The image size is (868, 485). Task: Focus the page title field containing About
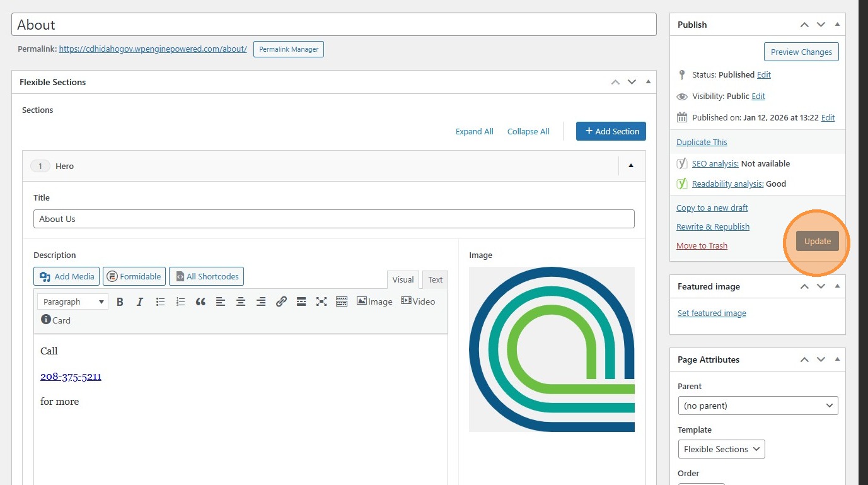tap(334, 25)
